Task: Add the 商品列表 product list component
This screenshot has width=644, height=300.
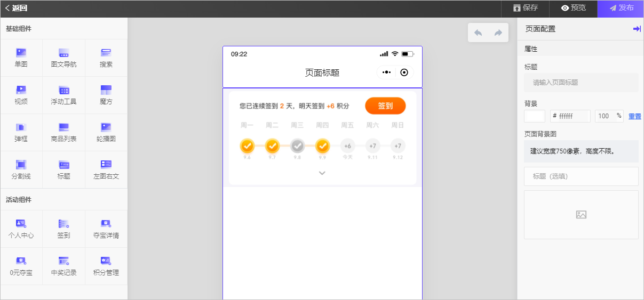Action: tap(63, 133)
